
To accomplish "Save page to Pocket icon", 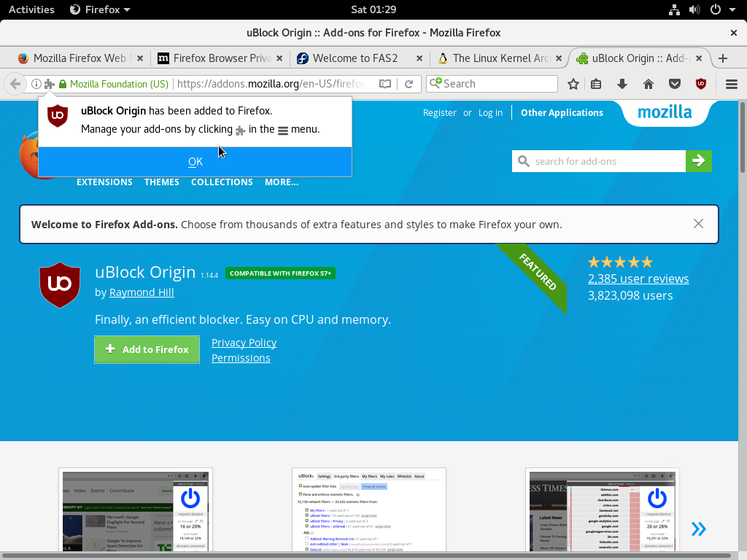I will (x=675, y=85).
